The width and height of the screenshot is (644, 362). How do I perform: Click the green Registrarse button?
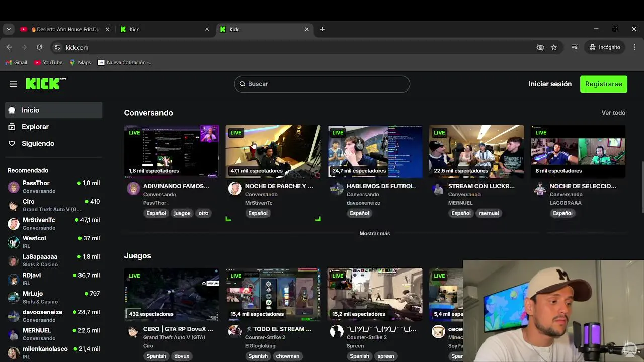tap(603, 84)
